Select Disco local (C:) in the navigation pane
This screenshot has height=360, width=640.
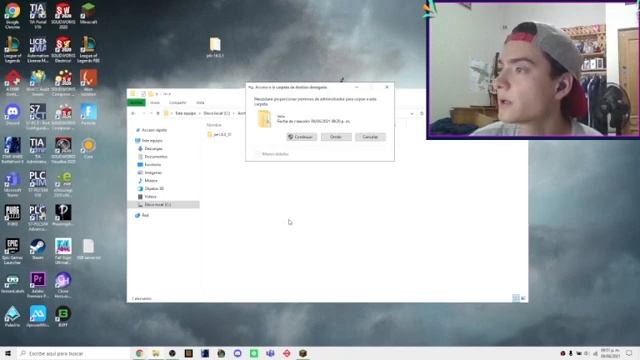tap(163, 204)
